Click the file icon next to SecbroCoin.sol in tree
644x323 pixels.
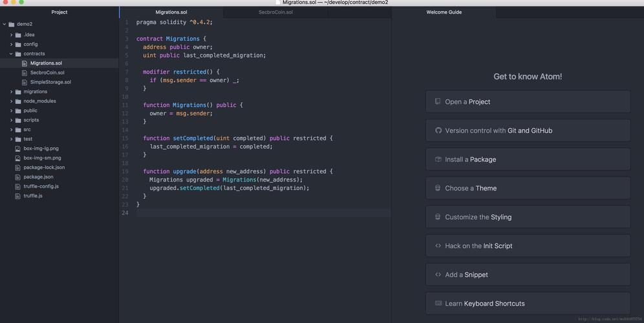(25, 73)
